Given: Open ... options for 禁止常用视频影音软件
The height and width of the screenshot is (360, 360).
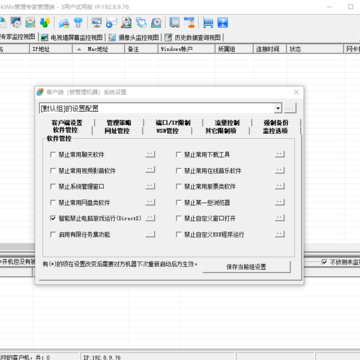Looking at the screenshot, I should click(151, 170).
